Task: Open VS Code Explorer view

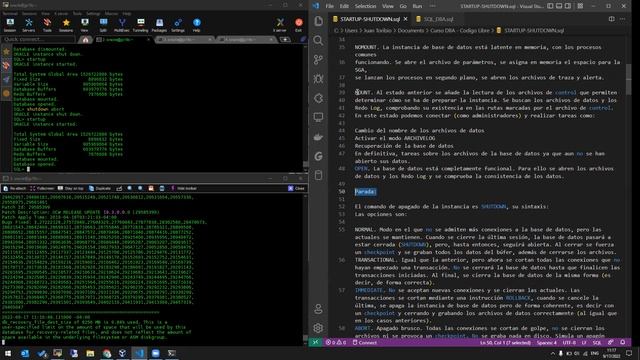Action: click(x=318, y=21)
